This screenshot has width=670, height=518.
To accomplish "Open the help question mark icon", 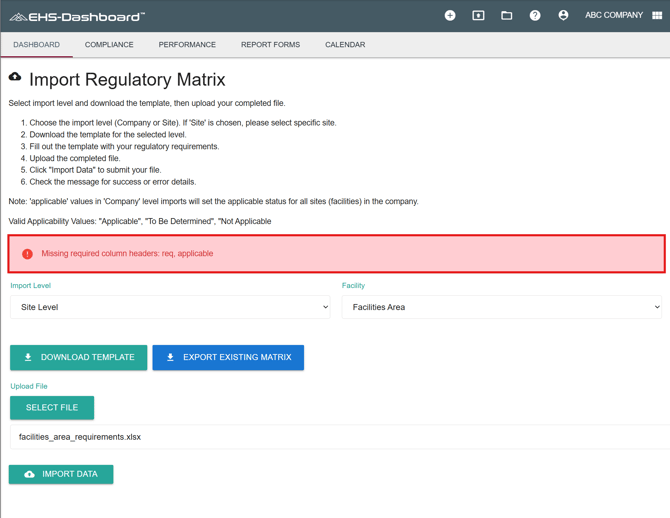I will 535,15.
